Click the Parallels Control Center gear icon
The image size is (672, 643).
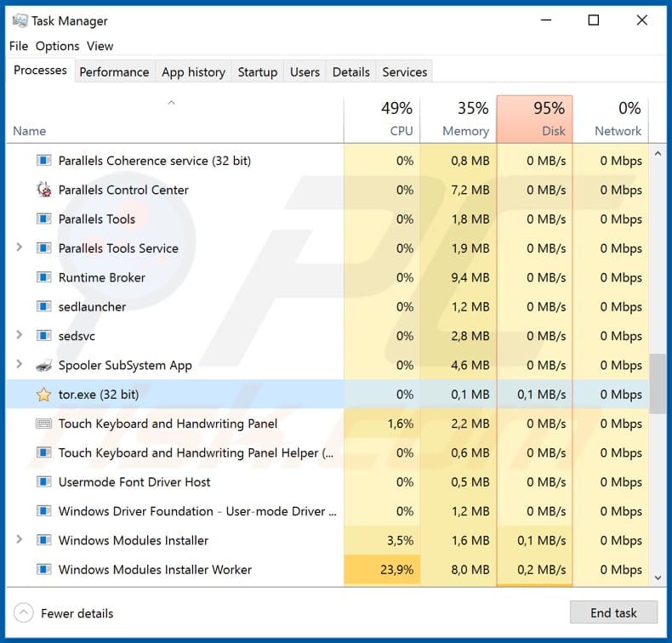click(43, 190)
